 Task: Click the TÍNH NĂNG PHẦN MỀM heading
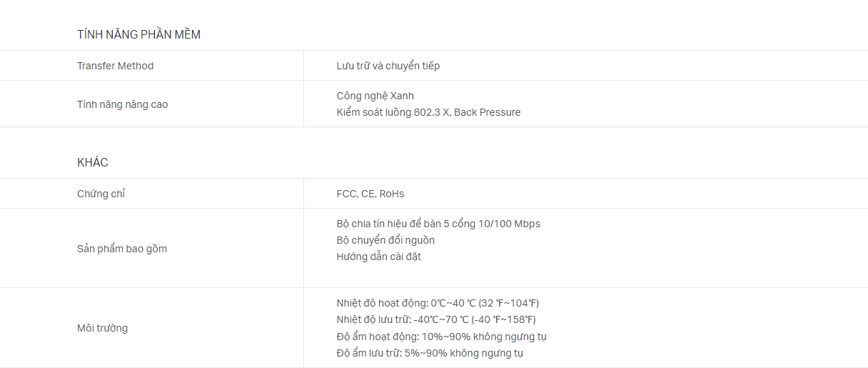coord(138,34)
